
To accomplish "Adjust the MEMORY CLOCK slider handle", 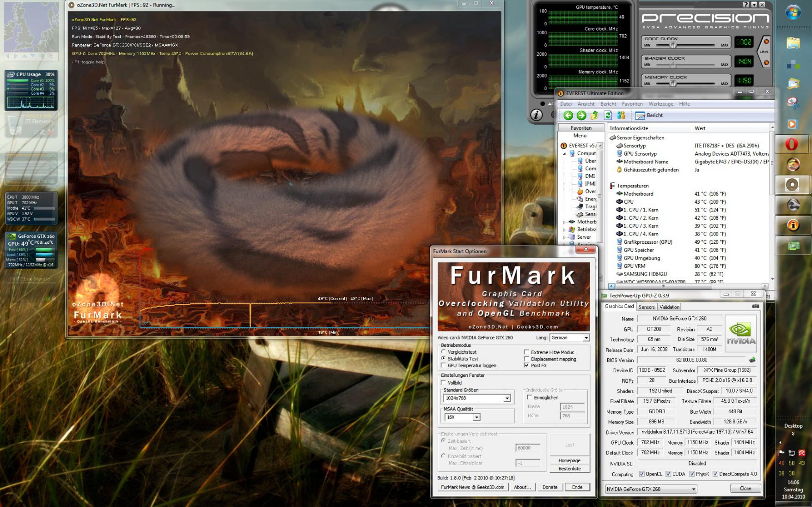I will pos(673,83).
